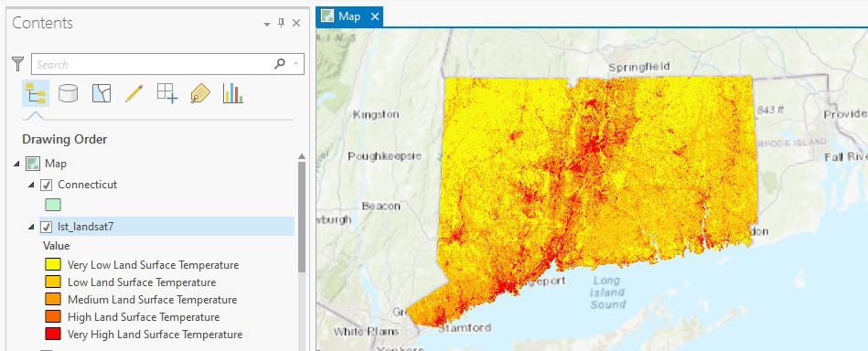Click the Very Low temperature yellow swatch

52,265
